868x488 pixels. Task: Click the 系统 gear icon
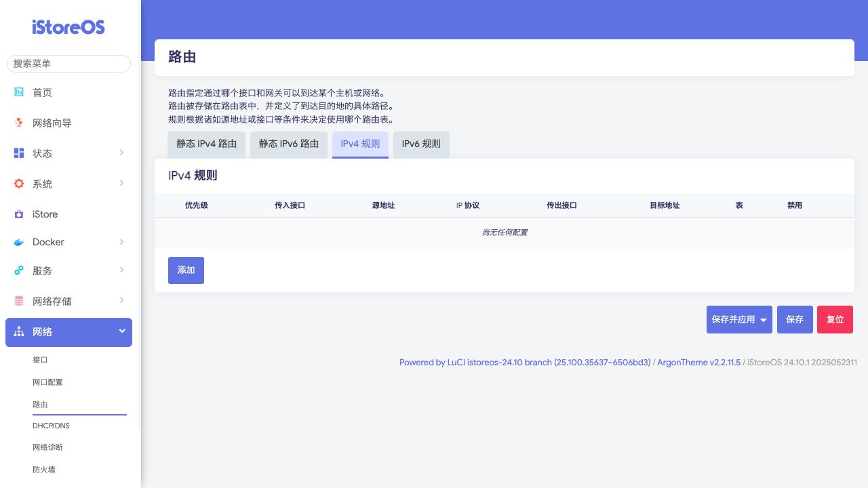pos(19,184)
